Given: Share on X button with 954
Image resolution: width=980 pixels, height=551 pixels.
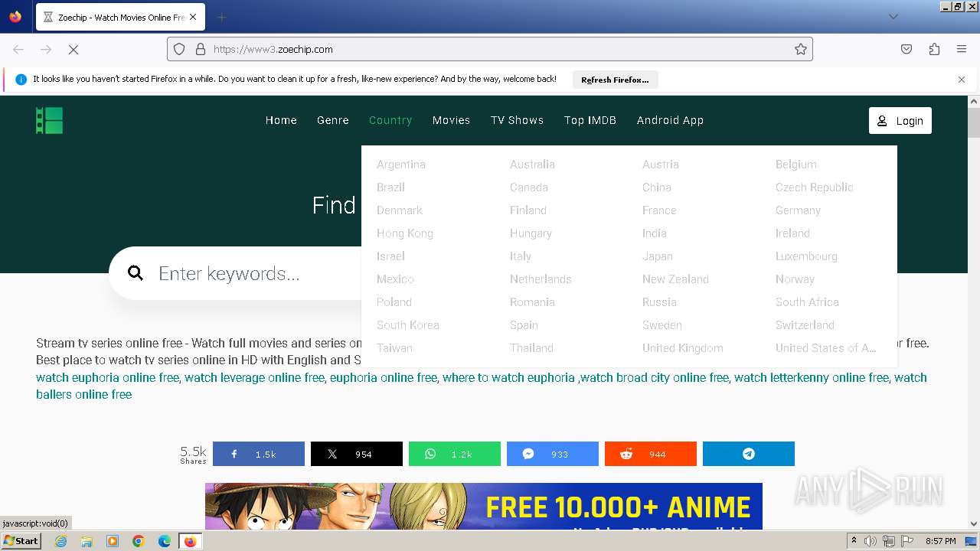Looking at the screenshot, I should (x=357, y=454).
